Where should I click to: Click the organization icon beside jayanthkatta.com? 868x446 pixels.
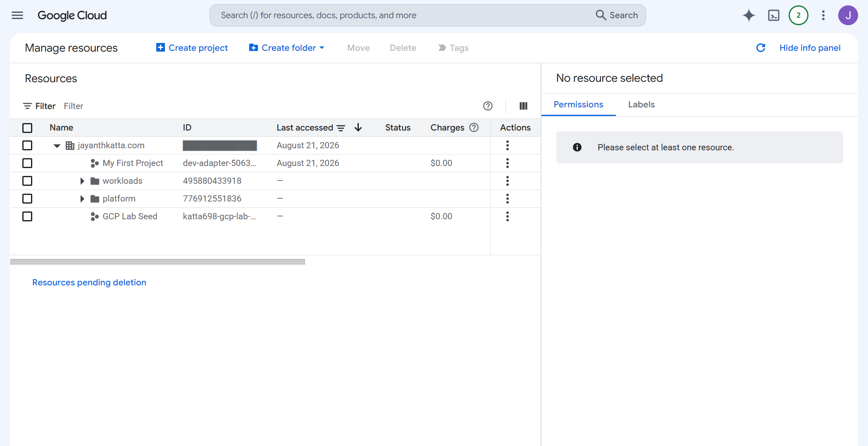[70, 145]
